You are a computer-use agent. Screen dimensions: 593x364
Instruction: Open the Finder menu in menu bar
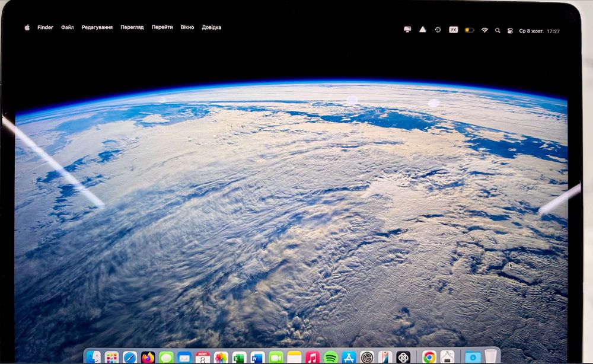[x=46, y=27]
